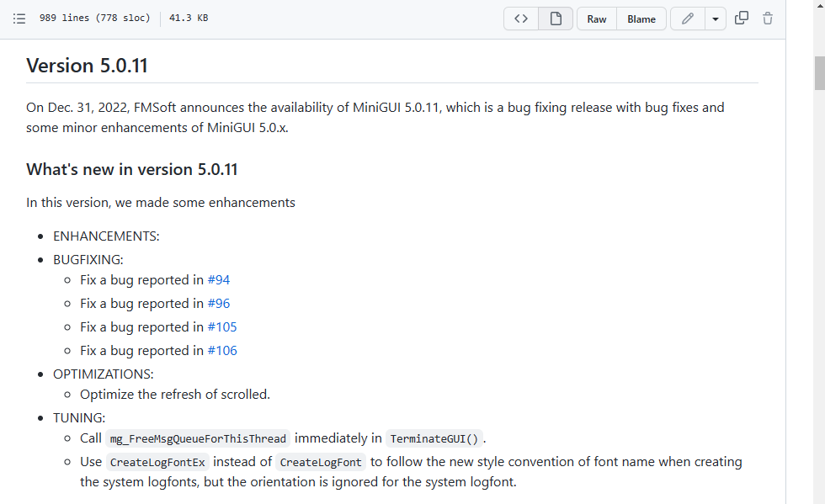Open the Raw file view
Screen dimensions: 825x504
tap(597, 19)
